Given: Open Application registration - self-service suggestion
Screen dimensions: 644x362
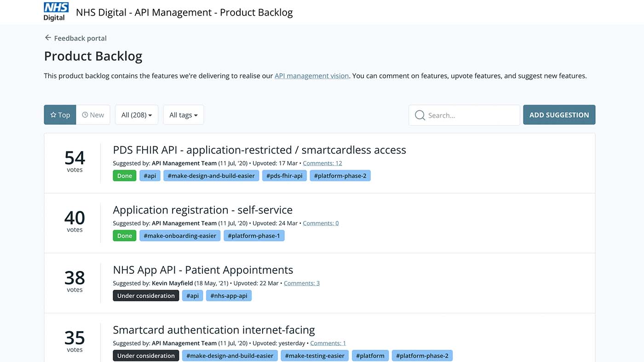Looking at the screenshot, I should click(x=203, y=210).
